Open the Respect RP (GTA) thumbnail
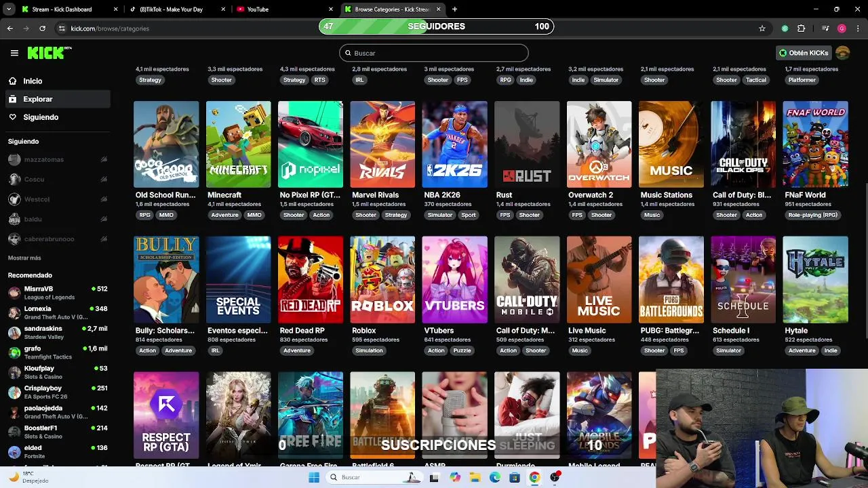 [166, 415]
